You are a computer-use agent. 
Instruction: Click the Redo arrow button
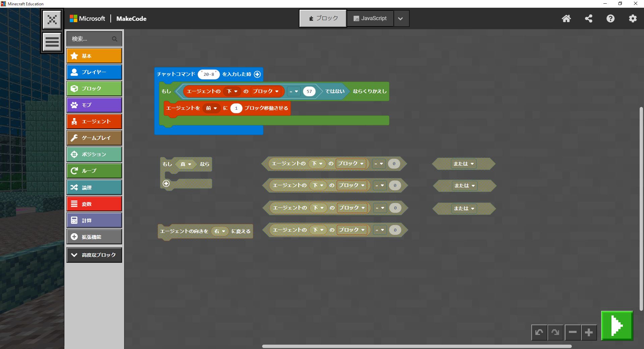pos(555,332)
